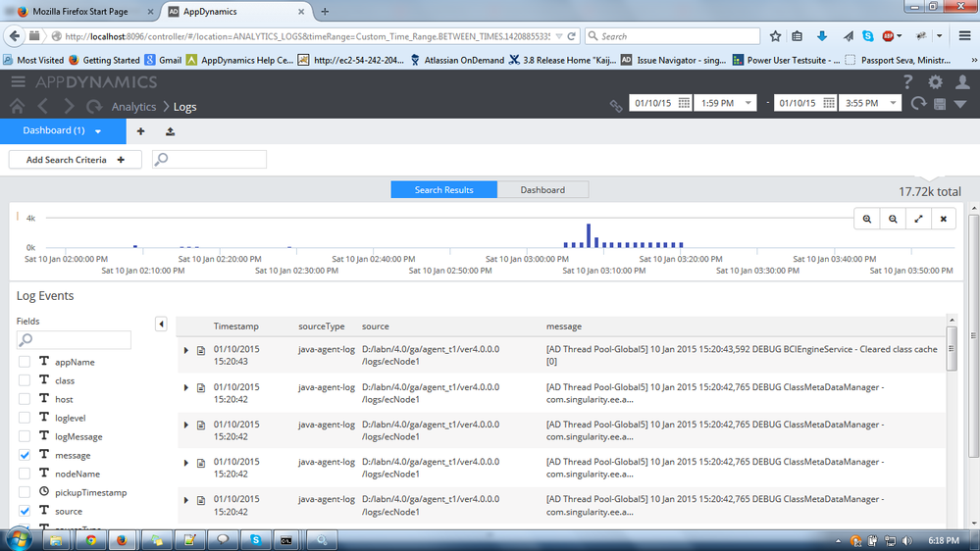980x551 pixels.
Task: Open the settings gear in AppDynamics header
Action: [x=935, y=82]
